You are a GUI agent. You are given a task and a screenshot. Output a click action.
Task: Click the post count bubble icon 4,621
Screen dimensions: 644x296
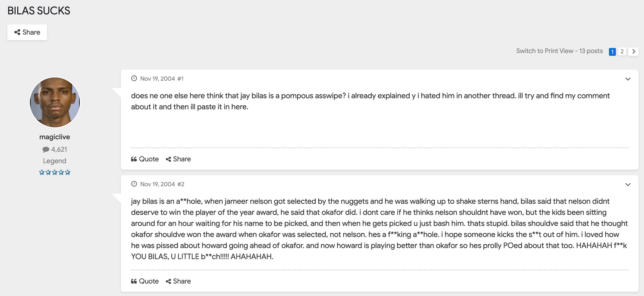tap(46, 150)
